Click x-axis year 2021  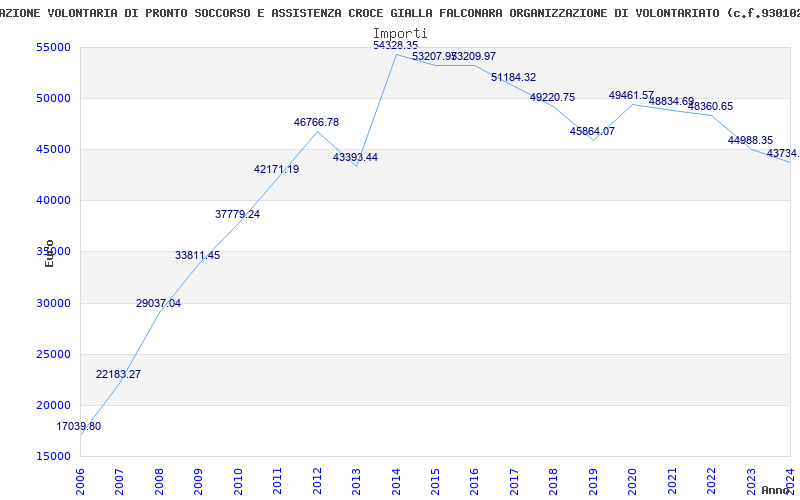tap(672, 481)
